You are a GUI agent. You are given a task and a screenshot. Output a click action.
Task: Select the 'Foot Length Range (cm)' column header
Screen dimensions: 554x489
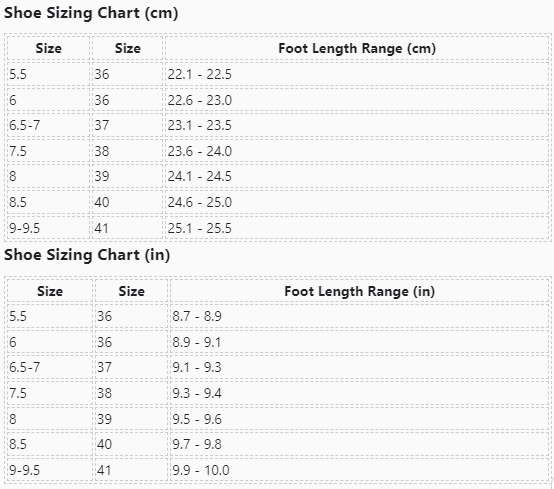coord(357,48)
